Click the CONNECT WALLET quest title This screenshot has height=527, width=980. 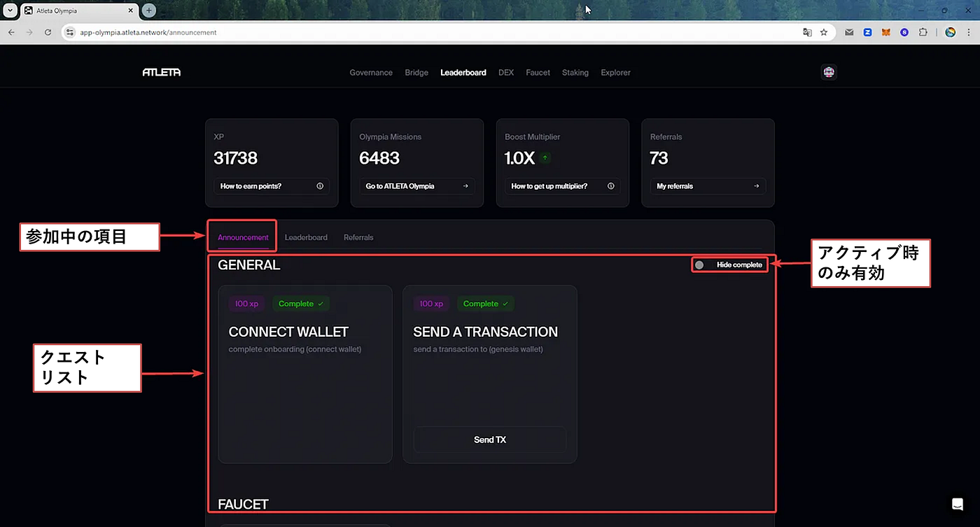point(288,332)
